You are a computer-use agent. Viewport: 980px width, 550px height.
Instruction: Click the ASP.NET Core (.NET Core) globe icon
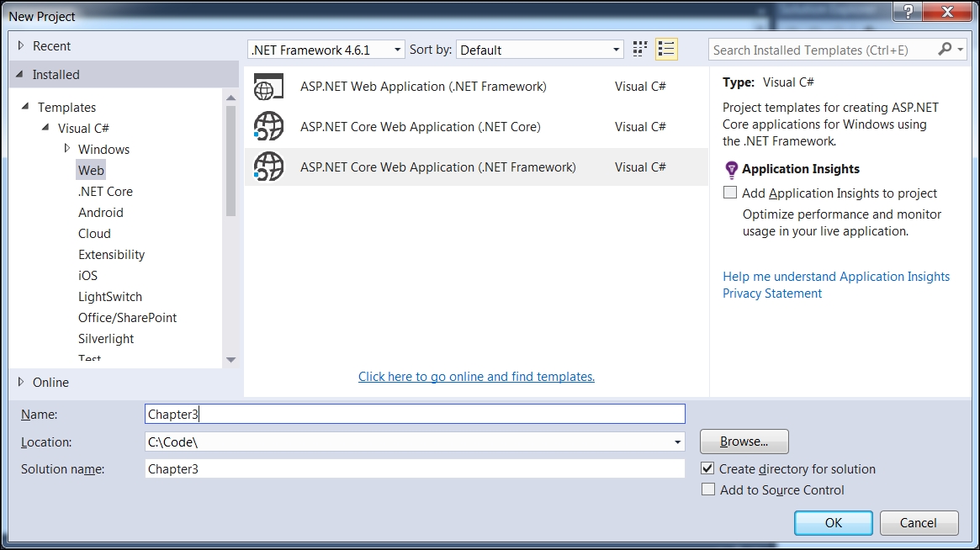(268, 126)
